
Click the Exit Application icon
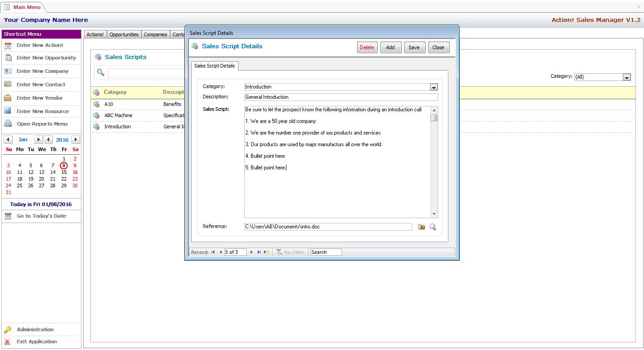pyautogui.click(x=8, y=342)
